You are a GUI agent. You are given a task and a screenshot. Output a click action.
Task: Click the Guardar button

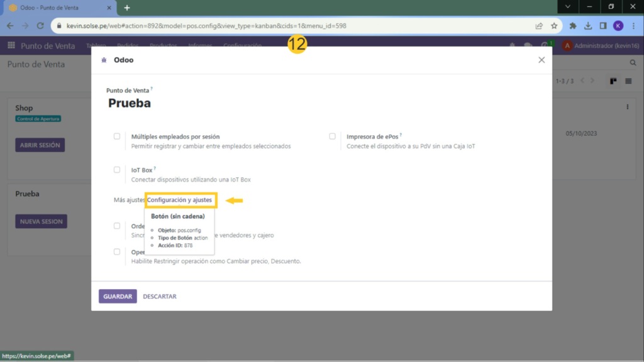click(118, 296)
